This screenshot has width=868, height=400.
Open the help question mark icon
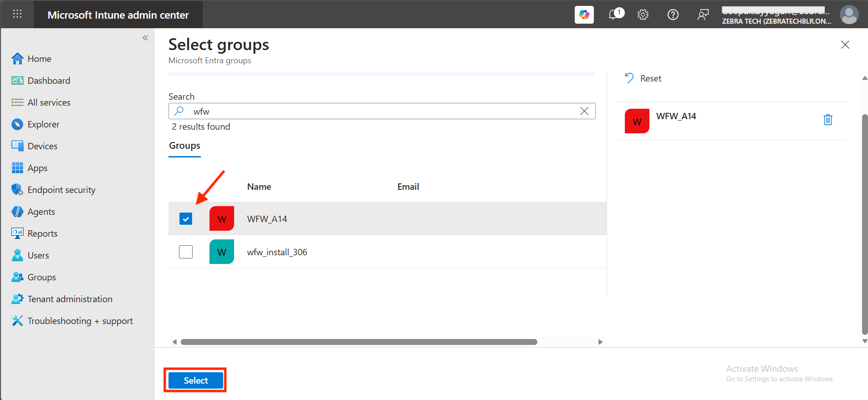click(x=673, y=15)
